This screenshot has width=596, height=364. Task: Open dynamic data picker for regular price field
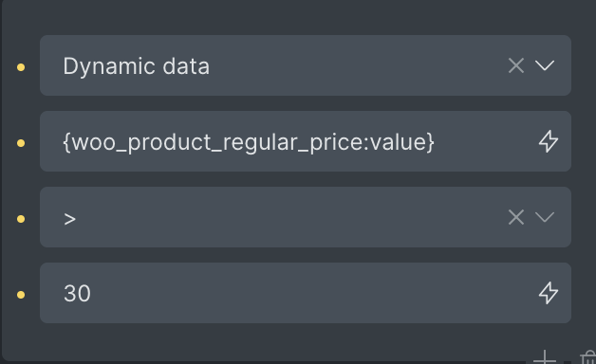pos(549,141)
